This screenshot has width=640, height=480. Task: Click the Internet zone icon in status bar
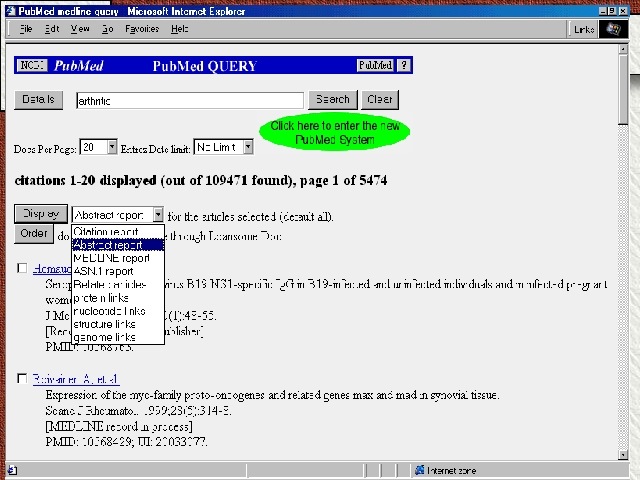421,470
